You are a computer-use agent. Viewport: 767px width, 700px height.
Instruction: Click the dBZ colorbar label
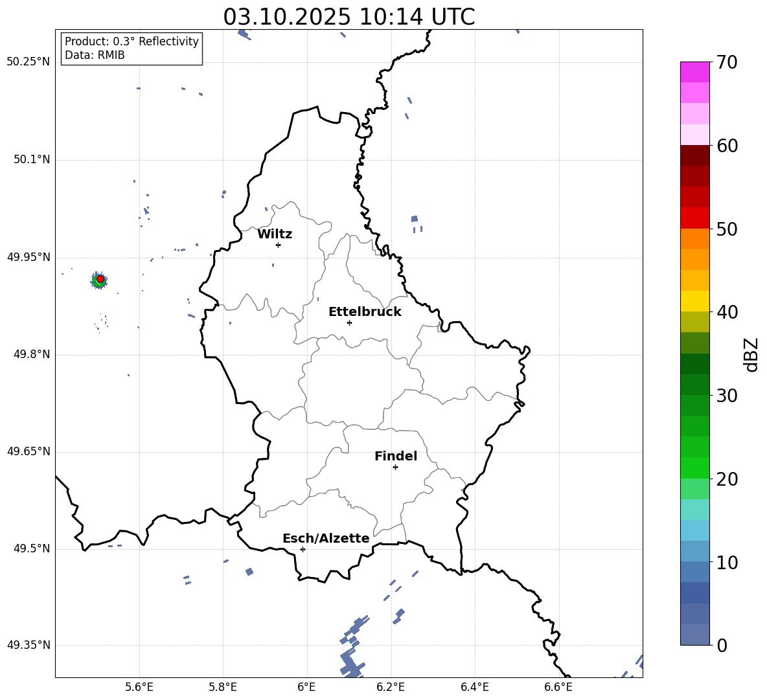pyautogui.click(x=751, y=354)
